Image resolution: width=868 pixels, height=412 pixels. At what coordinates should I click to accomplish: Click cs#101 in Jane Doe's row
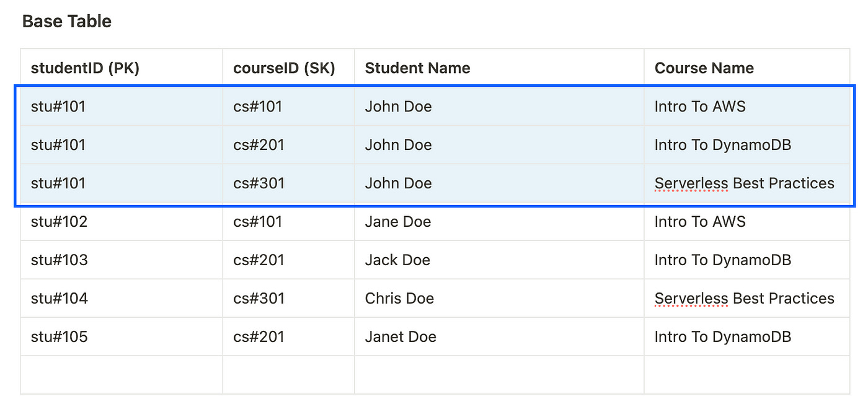point(258,222)
